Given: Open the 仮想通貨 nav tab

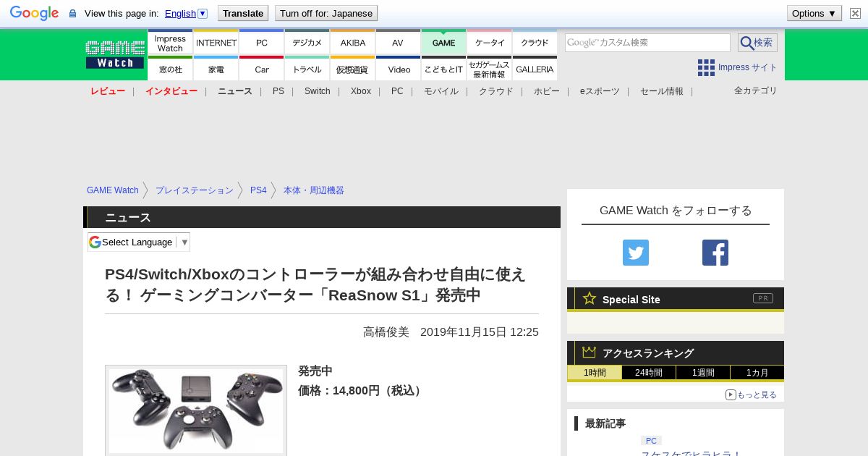Looking at the screenshot, I should tap(353, 69).
